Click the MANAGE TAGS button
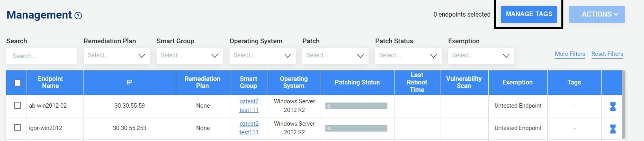The width and height of the screenshot is (644, 141). (529, 14)
